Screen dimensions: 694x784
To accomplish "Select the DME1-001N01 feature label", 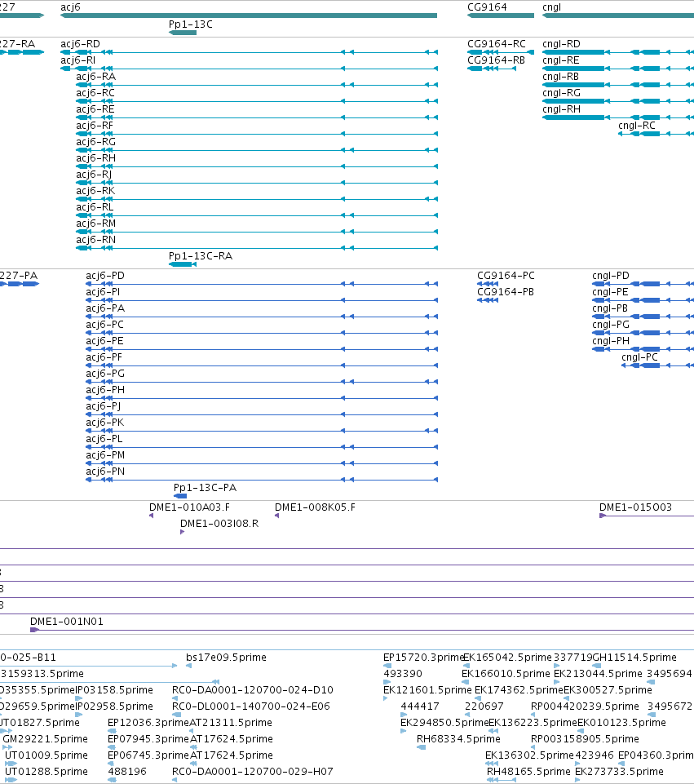I will click(67, 622).
